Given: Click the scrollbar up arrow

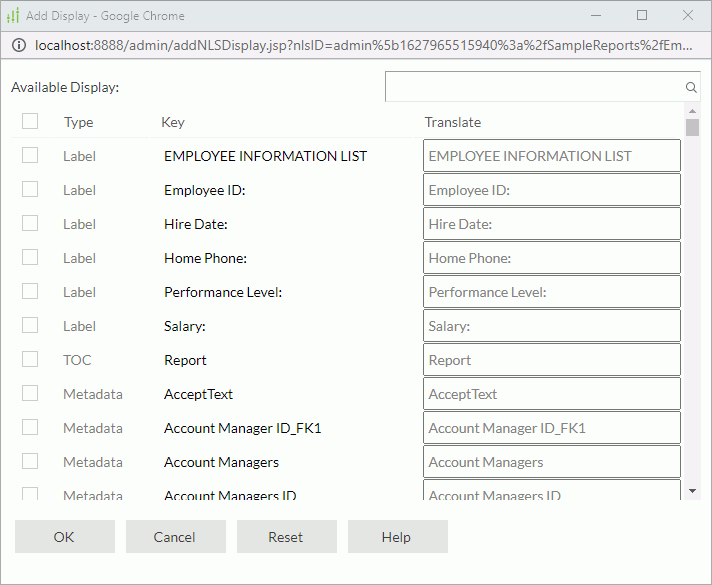Looking at the screenshot, I should (692, 110).
